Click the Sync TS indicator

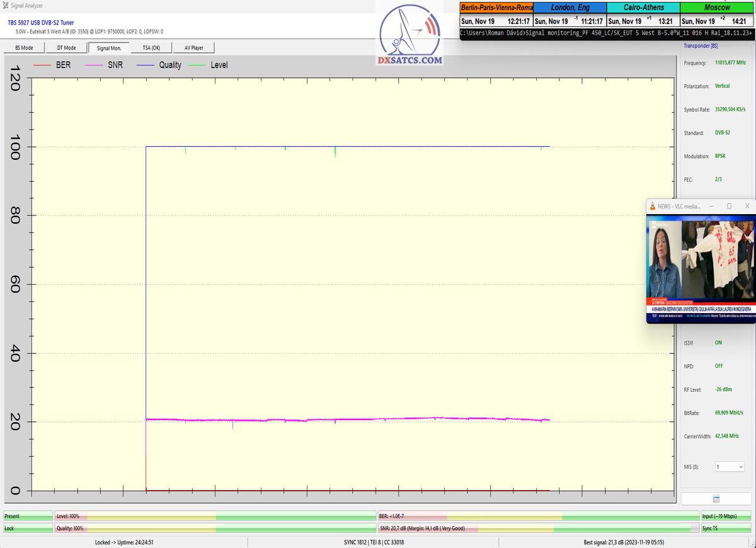point(726,528)
